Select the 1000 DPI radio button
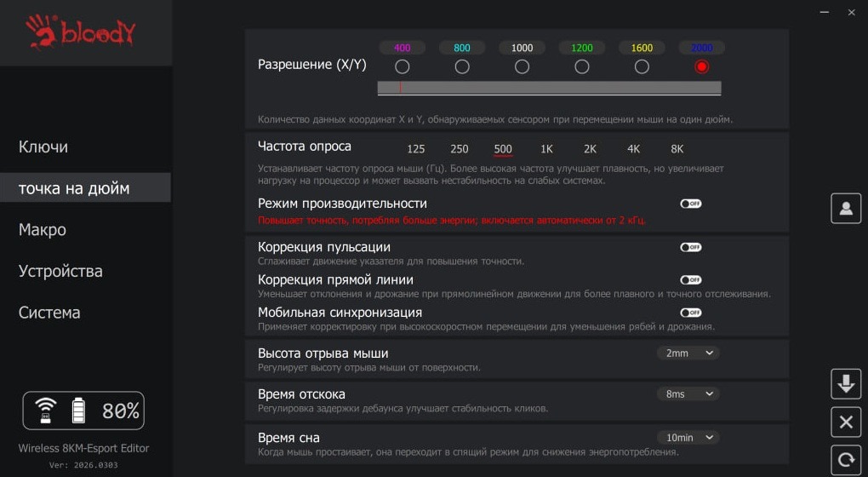This screenshot has width=868, height=477. click(522, 67)
